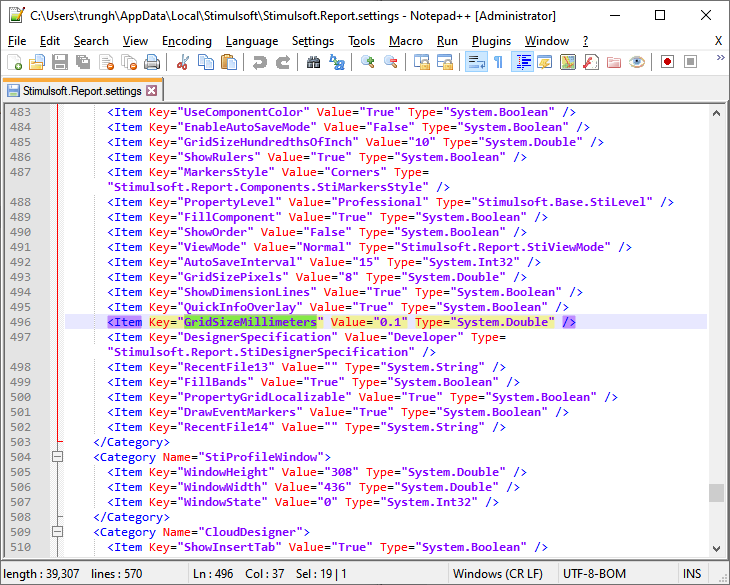Toggle file monitoring with the eye icon
This screenshot has height=585, width=730.
point(636,62)
